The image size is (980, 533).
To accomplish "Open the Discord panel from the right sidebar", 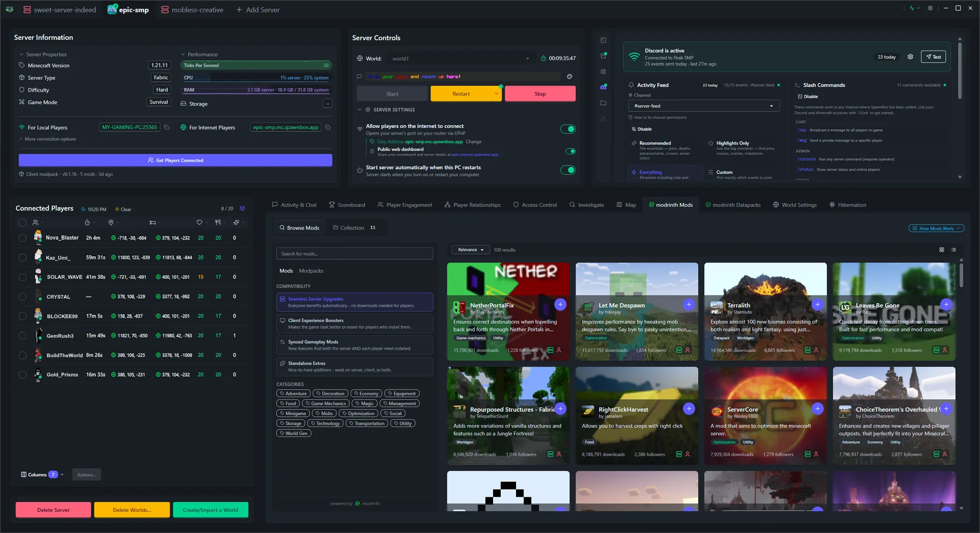I will [x=604, y=87].
